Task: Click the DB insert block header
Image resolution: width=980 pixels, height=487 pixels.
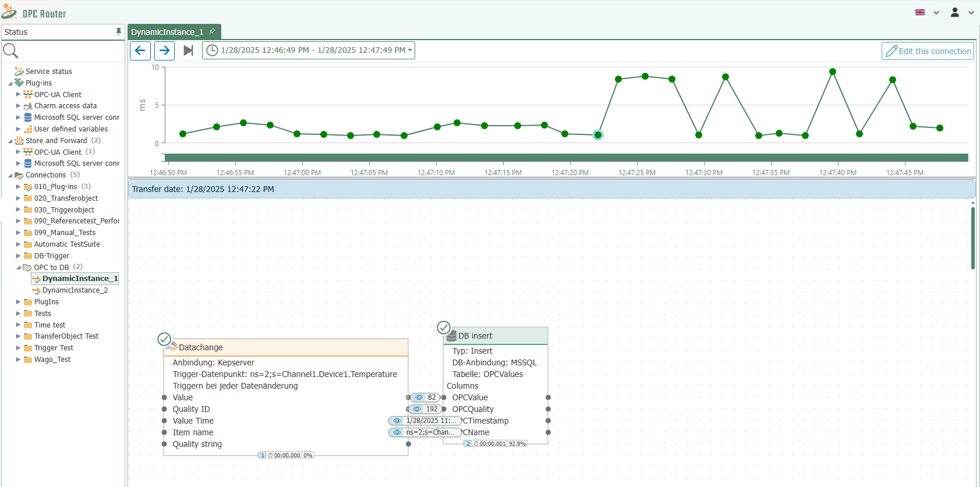Action: 496,336
